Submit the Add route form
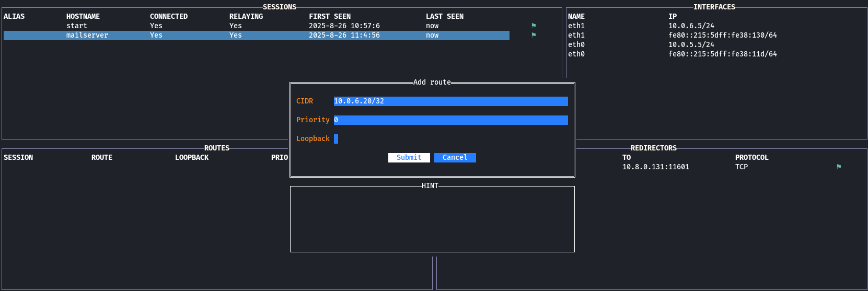Screen dimensions: 868x291 click(x=409, y=157)
